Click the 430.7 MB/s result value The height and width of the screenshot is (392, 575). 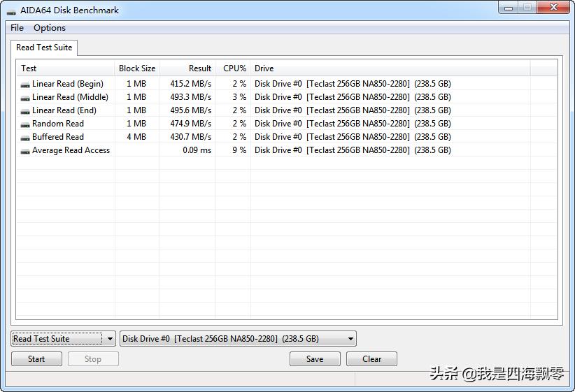pyautogui.click(x=191, y=137)
